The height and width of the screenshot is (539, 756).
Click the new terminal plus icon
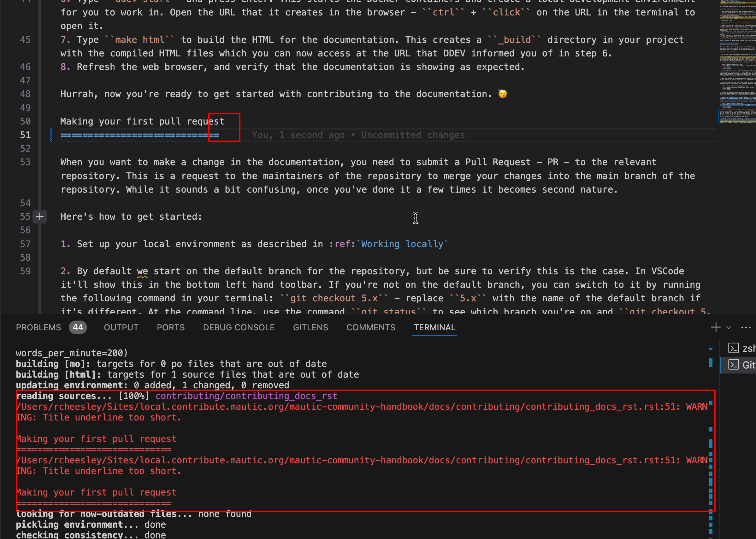716,327
